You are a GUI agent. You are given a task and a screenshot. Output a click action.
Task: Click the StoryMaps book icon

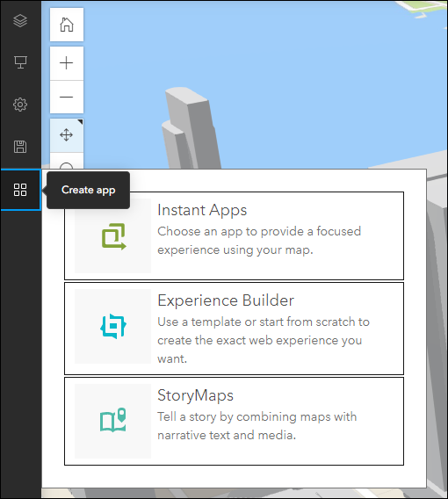tap(113, 420)
